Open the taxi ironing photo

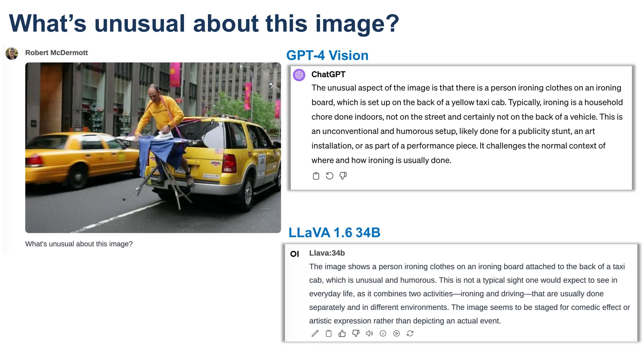click(x=153, y=148)
